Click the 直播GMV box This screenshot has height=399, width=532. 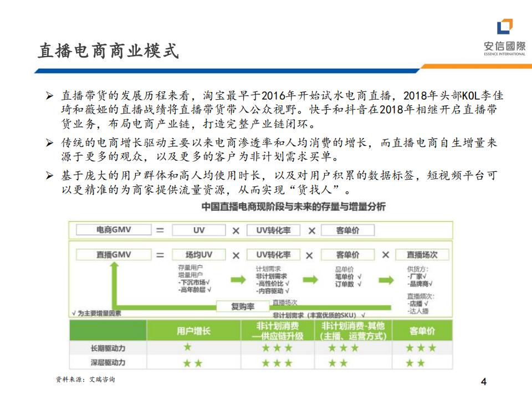click(x=114, y=254)
